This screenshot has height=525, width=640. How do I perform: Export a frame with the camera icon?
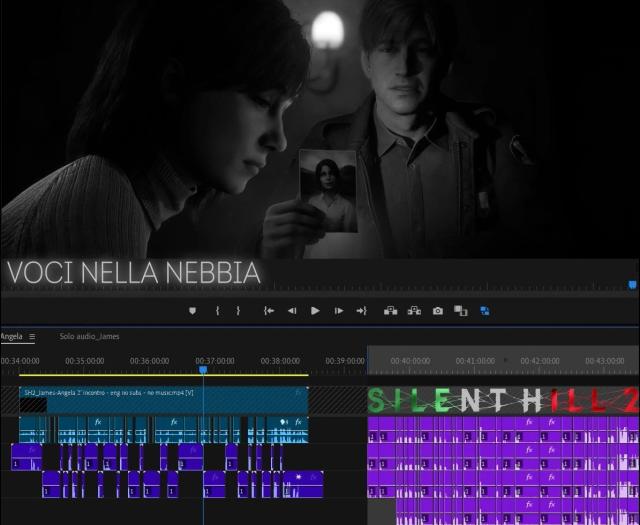coord(438,311)
